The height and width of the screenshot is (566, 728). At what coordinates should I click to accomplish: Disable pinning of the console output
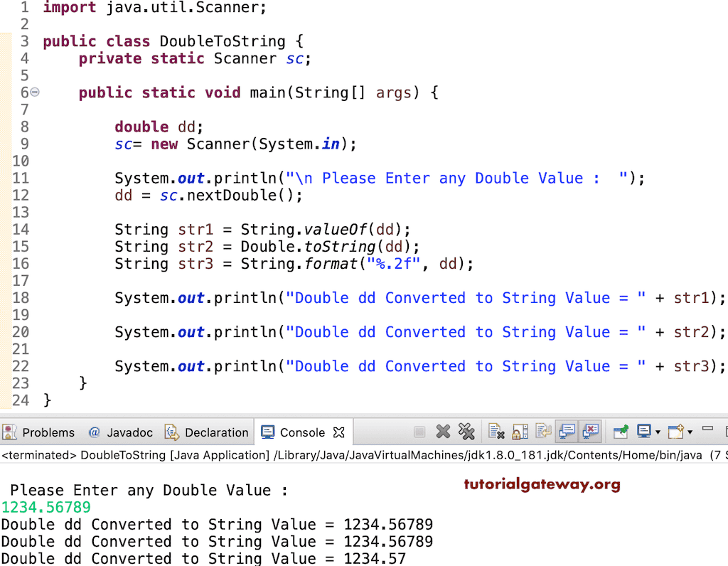pyautogui.click(x=621, y=432)
